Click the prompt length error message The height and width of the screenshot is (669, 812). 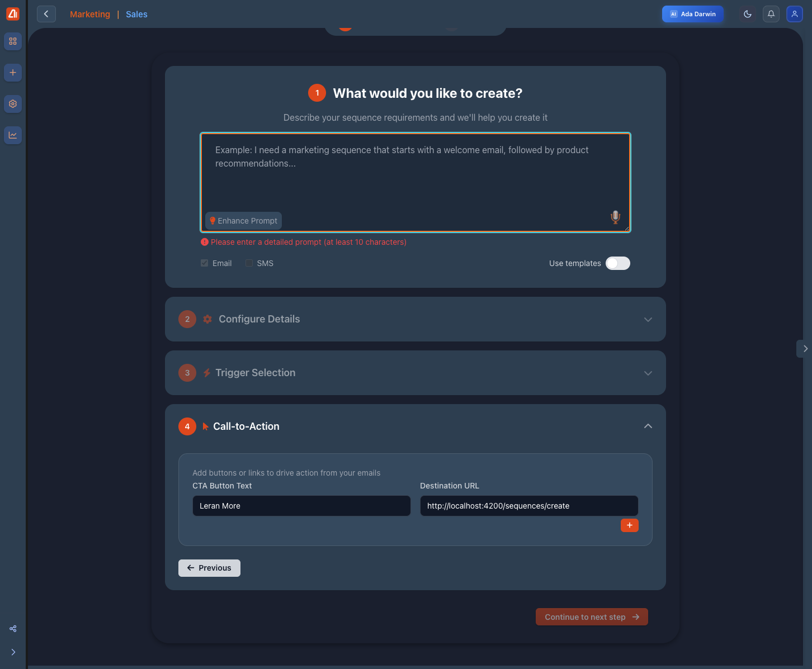pos(304,242)
